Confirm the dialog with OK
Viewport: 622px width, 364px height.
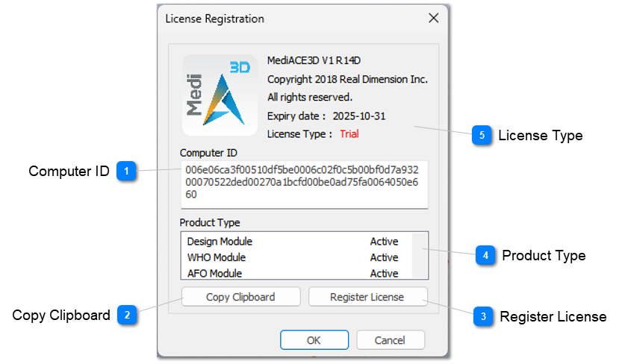pyautogui.click(x=314, y=340)
